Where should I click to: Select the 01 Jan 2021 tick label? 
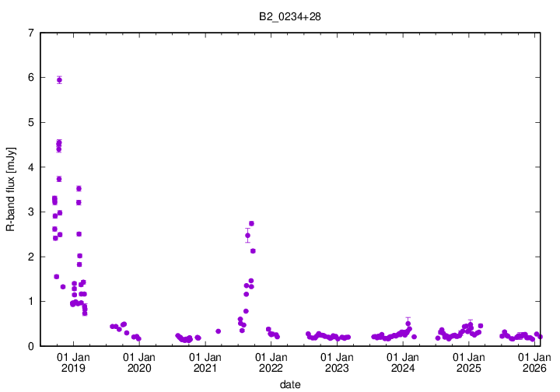[205, 362]
